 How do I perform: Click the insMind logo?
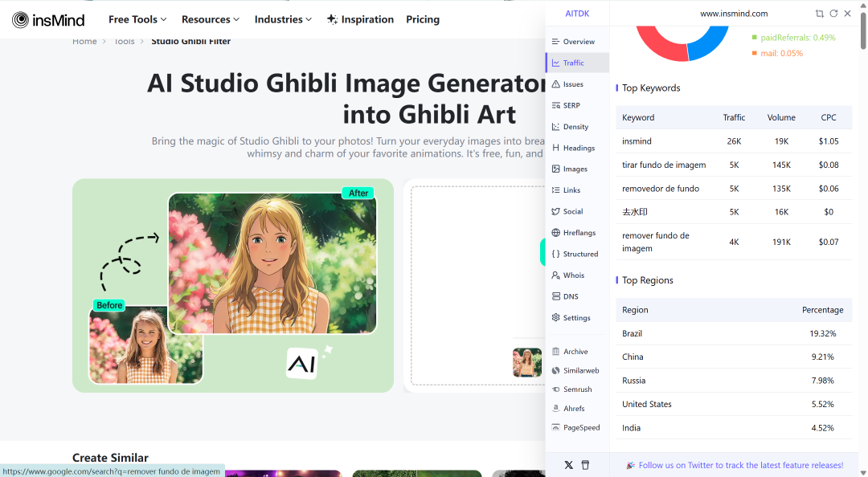[48, 20]
